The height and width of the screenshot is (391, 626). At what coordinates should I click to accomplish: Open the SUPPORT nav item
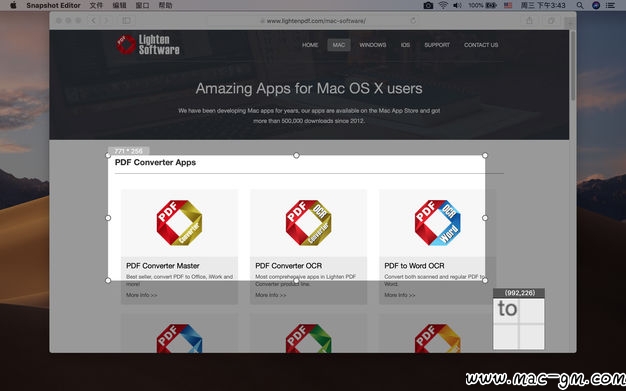[437, 45]
